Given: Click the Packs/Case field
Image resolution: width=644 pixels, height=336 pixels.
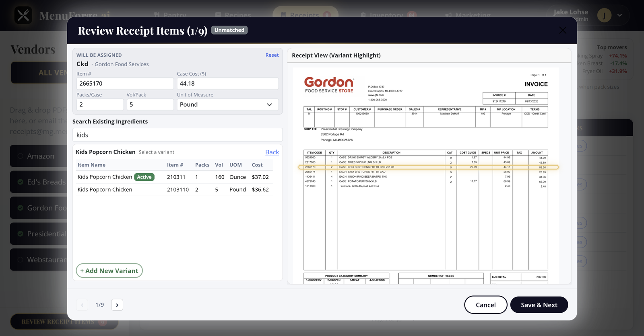Looking at the screenshot, I should pyautogui.click(x=100, y=104).
